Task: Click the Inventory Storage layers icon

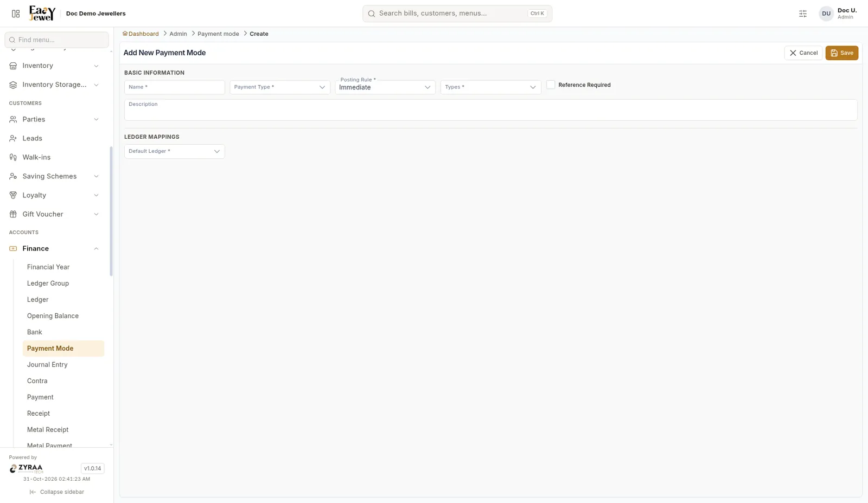Action: click(13, 85)
